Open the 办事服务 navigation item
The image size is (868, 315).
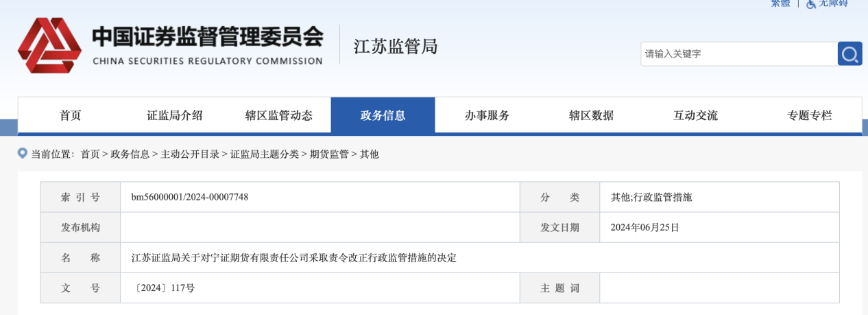pos(487,115)
